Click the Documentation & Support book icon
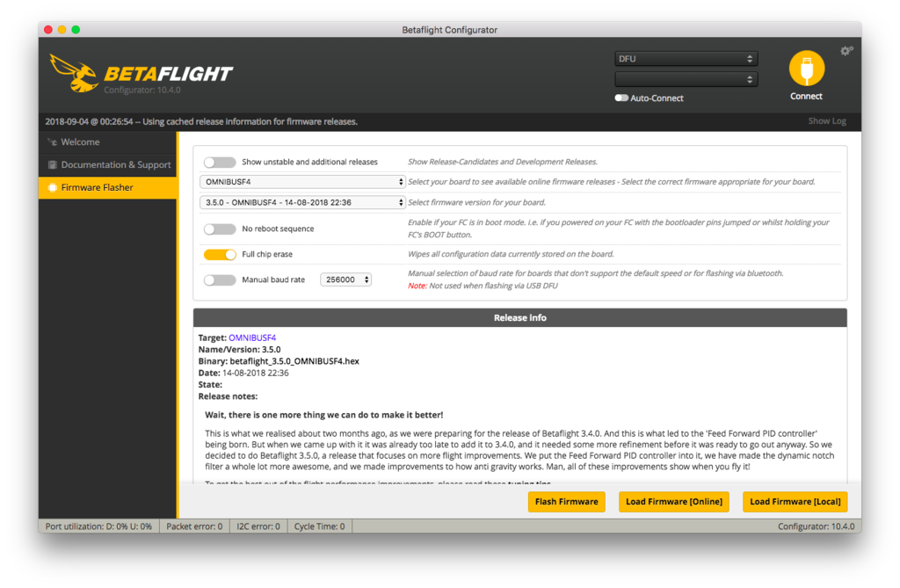Screen dimensions: 900x588 click(x=52, y=165)
